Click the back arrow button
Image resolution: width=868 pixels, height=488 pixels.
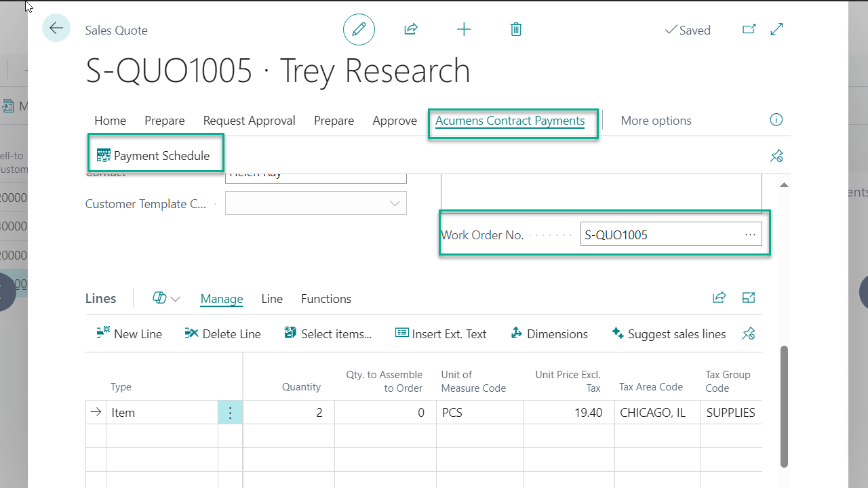point(56,28)
